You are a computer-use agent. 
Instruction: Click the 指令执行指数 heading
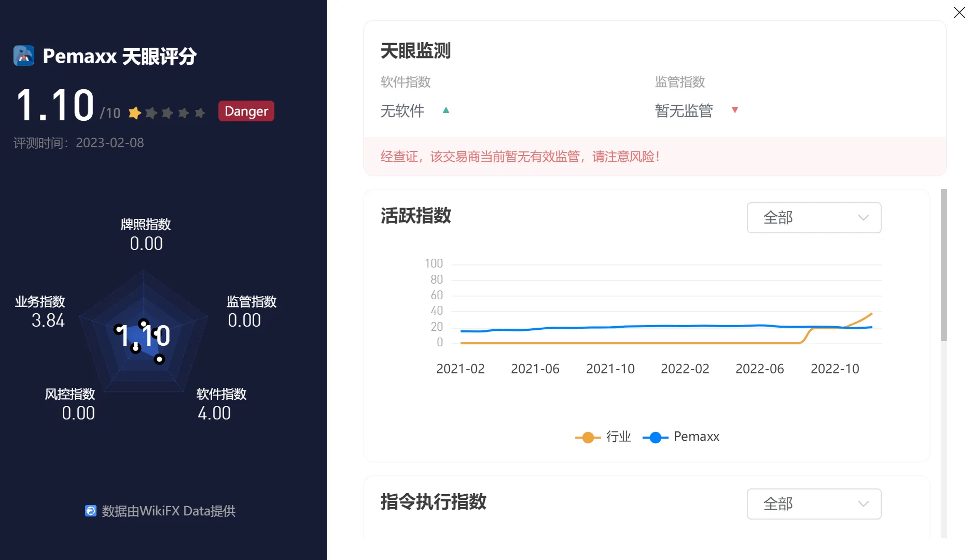433,501
